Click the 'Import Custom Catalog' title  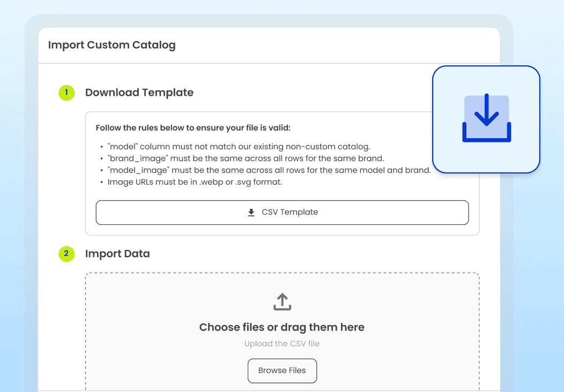pyautogui.click(x=112, y=46)
